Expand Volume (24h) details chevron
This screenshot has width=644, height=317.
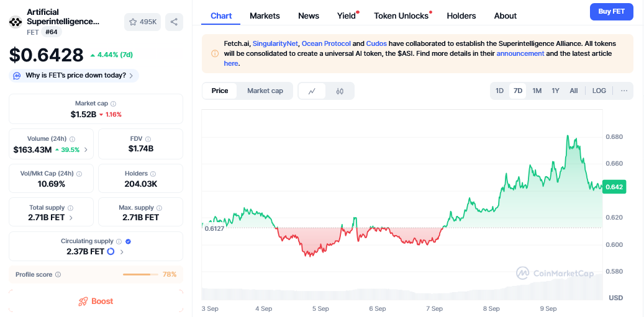(86, 150)
